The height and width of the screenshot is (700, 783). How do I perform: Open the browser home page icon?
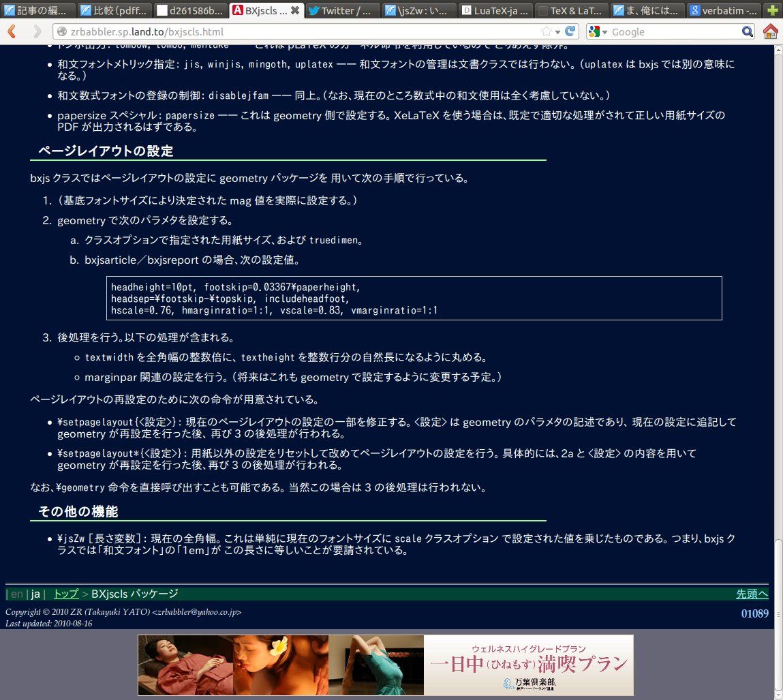(771, 31)
